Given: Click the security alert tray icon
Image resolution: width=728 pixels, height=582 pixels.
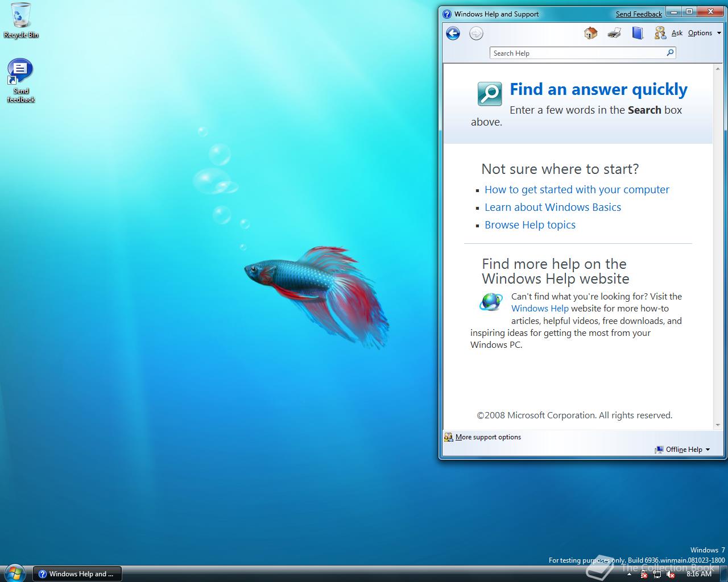Looking at the screenshot, I should pos(644,574).
